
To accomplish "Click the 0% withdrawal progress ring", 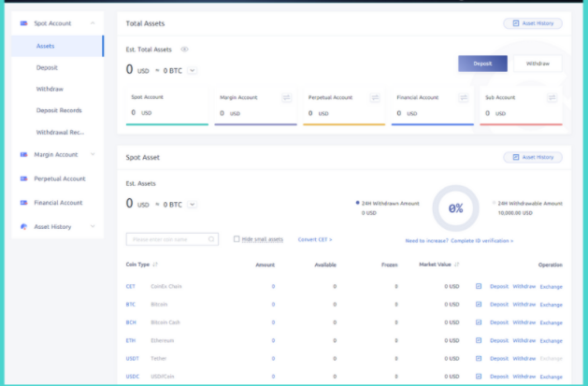I will point(455,208).
